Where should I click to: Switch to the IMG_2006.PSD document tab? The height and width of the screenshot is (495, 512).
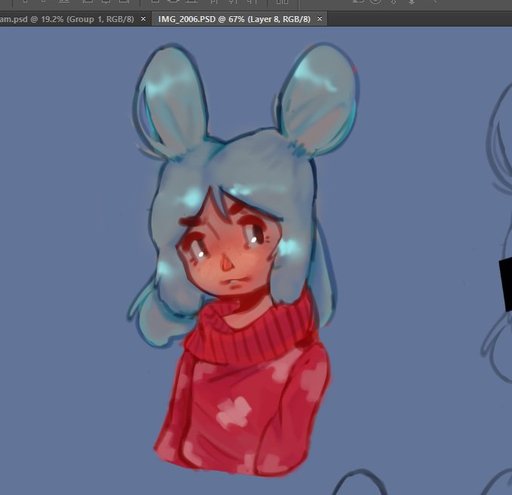234,19
